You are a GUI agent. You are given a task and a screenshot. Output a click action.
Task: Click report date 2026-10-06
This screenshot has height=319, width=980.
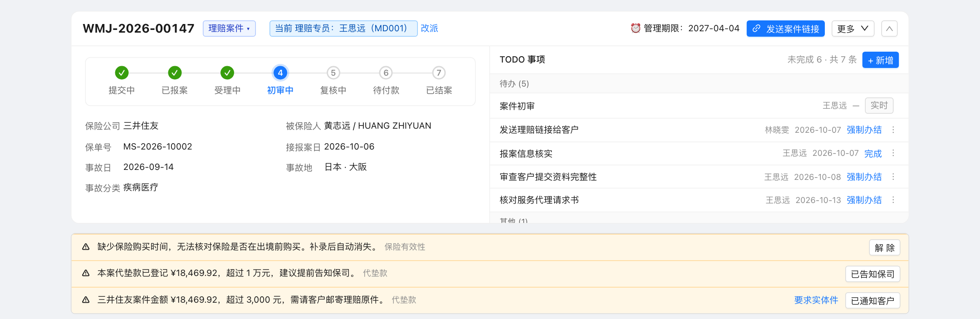click(x=349, y=146)
